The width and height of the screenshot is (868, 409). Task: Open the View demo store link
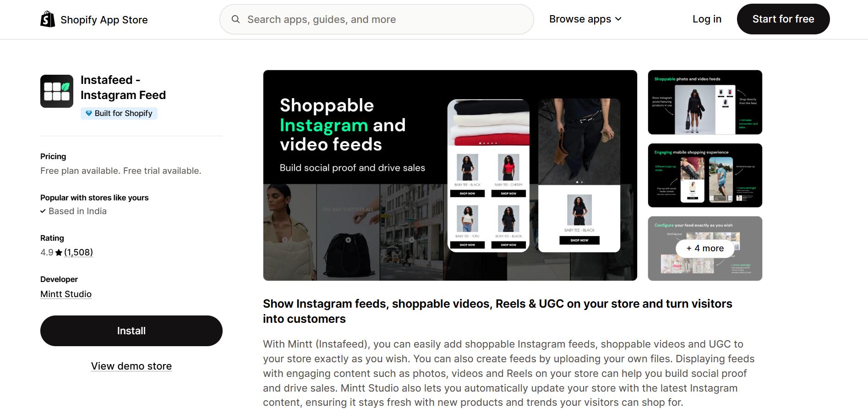(131, 366)
